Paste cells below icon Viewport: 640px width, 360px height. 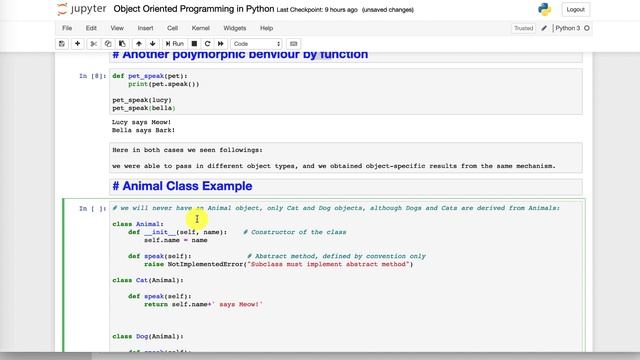click(x=122, y=44)
